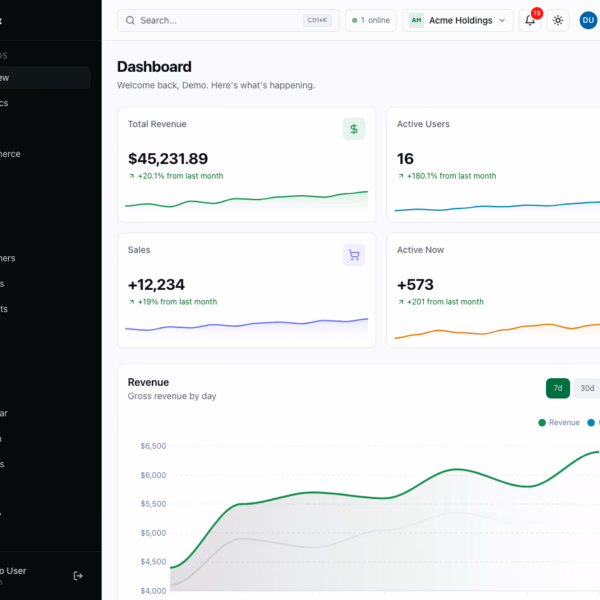Click the $4,500 axis label
The height and width of the screenshot is (600, 600).
153,561
